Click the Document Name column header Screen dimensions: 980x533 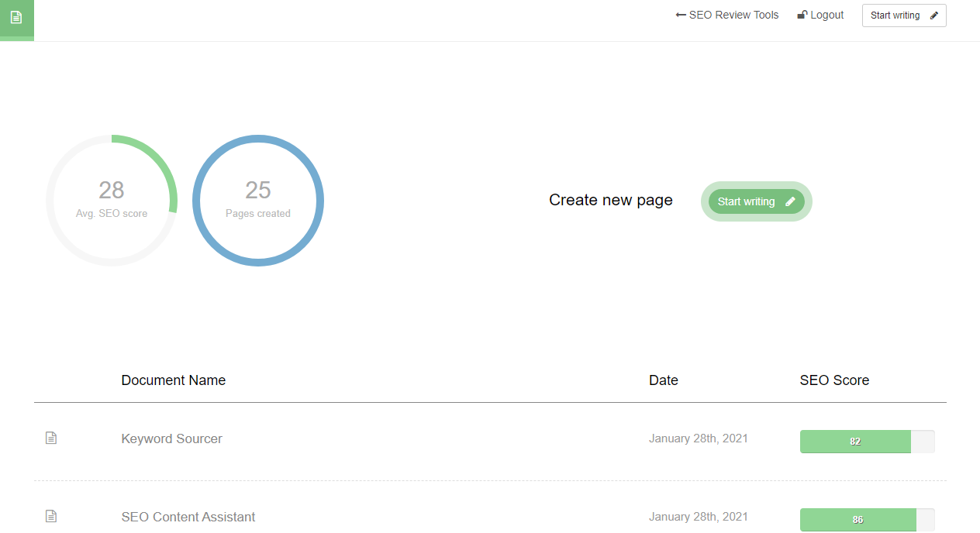pos(173,380)
